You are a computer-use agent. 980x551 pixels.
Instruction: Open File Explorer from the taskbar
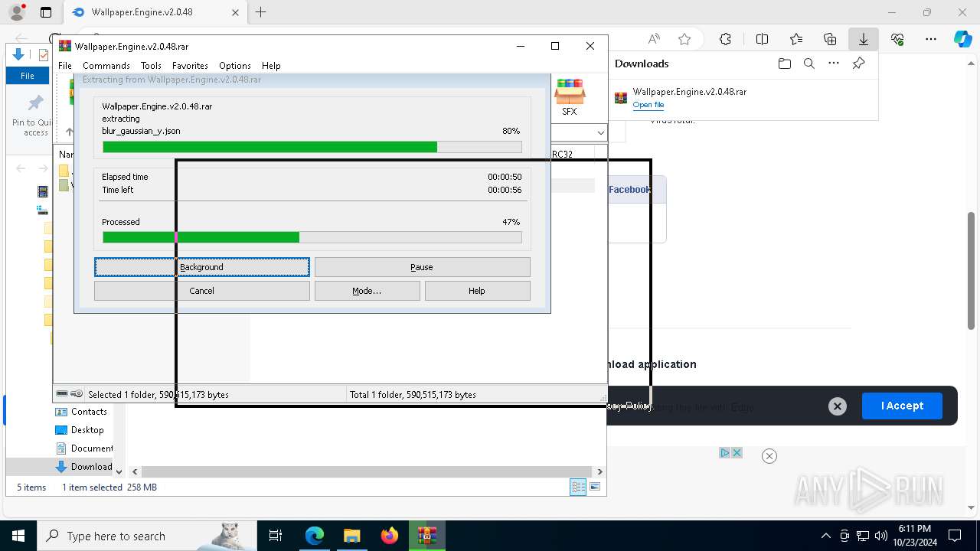(x=351, y=536)
